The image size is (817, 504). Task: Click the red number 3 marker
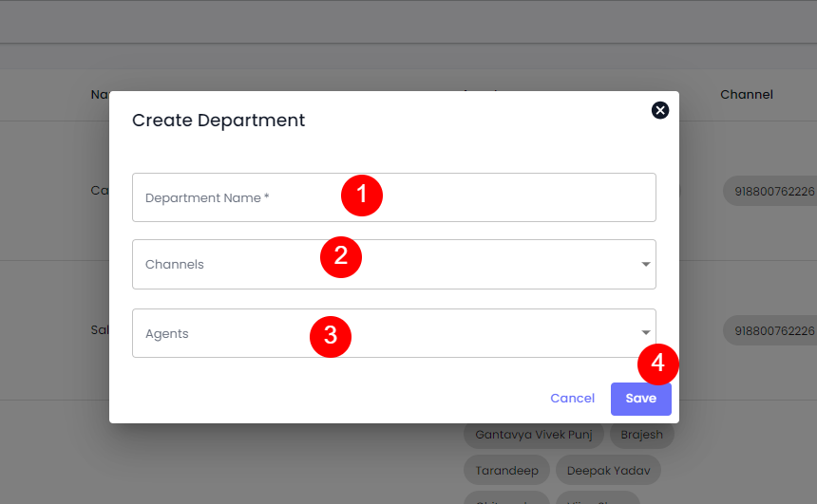coord(331,335)
